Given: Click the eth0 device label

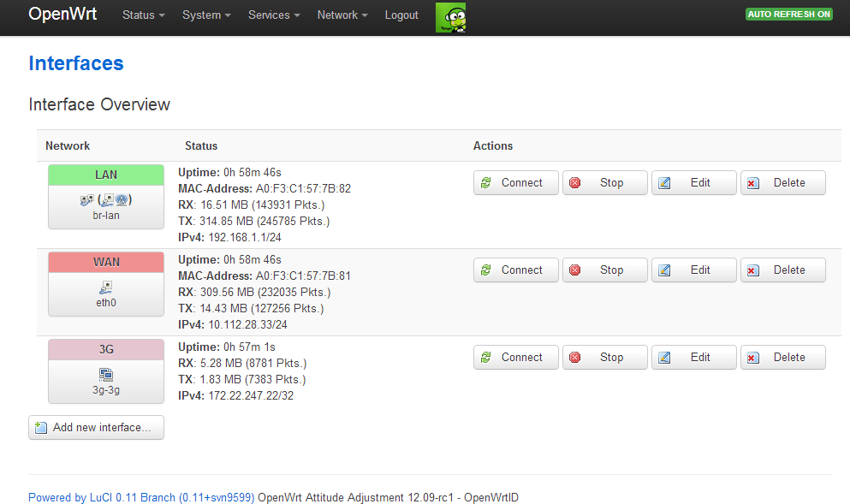Looking at the screenshot, I should pos(105,303).
